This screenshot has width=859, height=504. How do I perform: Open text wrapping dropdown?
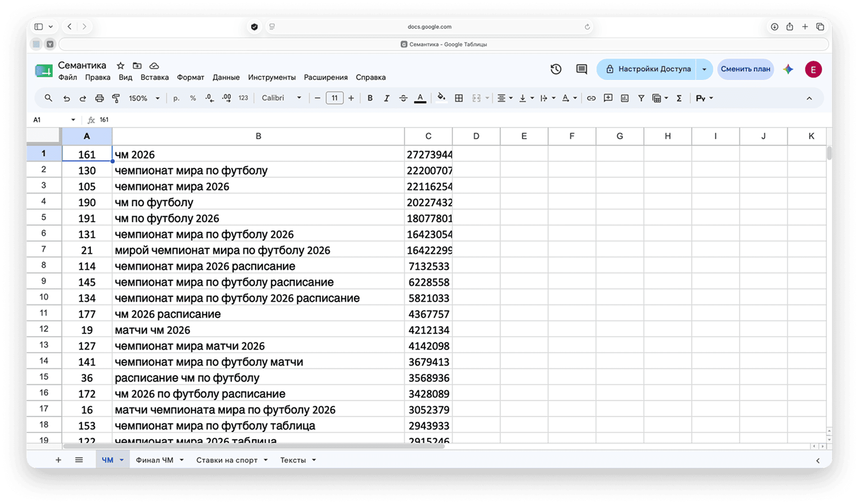(x=548, y=98)
